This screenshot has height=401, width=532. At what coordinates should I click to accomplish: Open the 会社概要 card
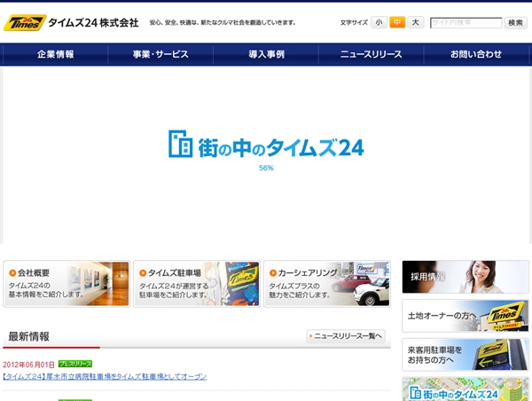tap(66, 284)
